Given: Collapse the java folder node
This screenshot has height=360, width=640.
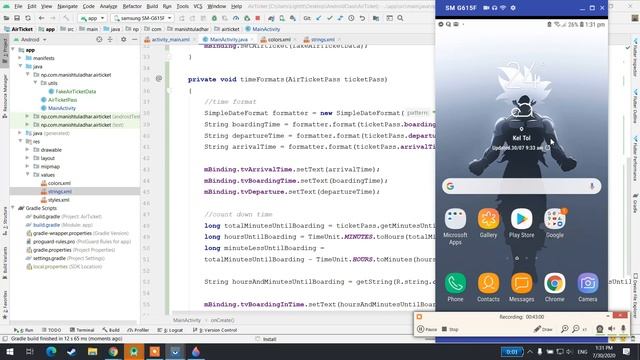Looking at the screenshot, I should tap(20, 66).
